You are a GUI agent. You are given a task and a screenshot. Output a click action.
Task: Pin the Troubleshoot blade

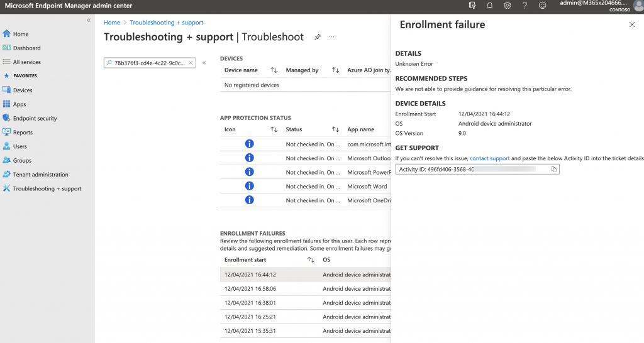coord(318,37)
